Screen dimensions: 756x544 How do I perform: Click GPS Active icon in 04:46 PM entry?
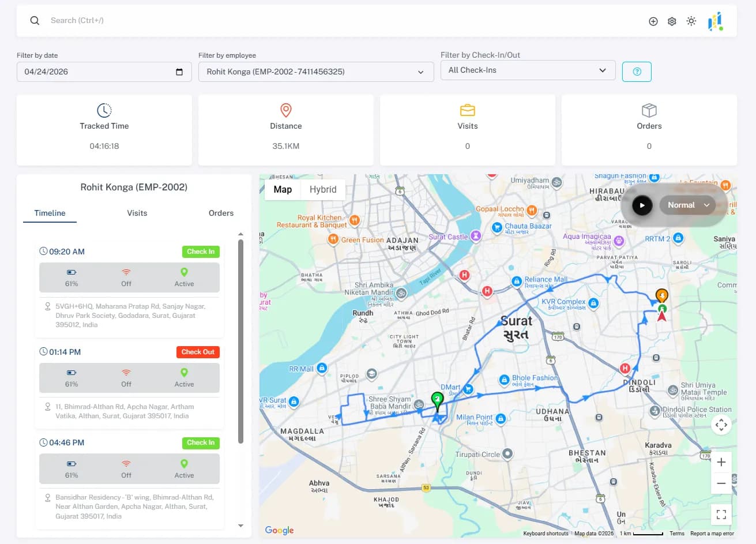coord(184,464)
